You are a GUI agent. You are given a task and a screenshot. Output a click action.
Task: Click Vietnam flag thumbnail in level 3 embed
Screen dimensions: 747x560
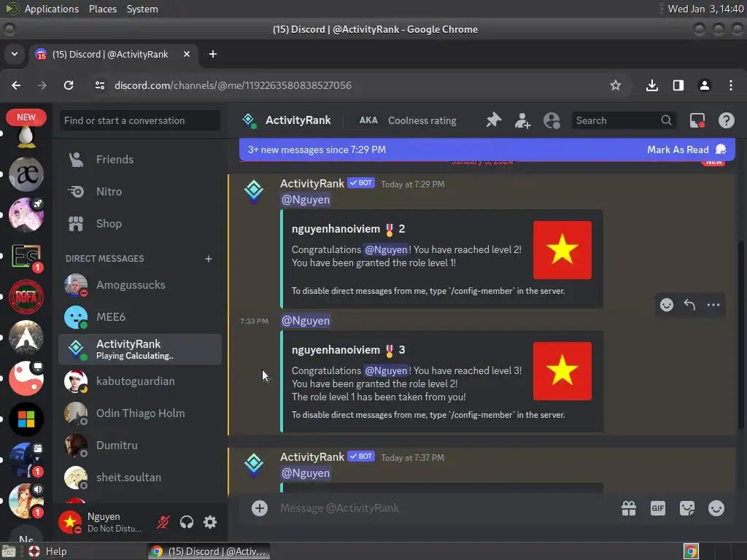tap(562, 371)
